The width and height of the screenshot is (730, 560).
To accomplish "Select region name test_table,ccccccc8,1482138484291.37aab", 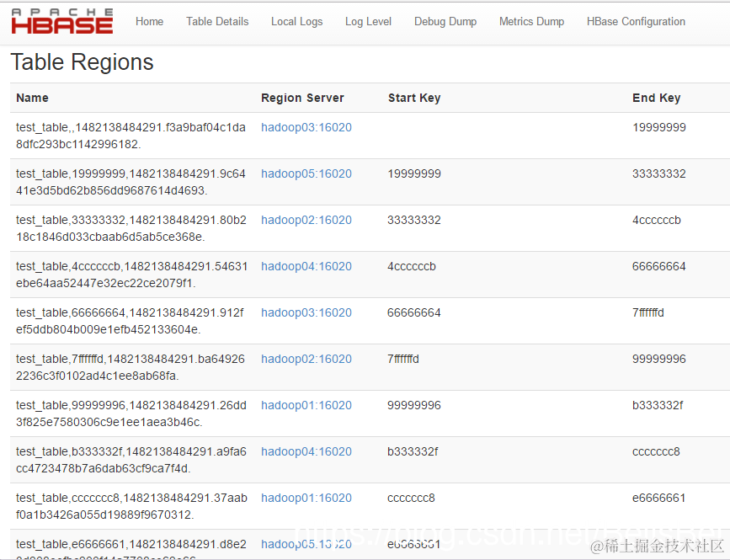I will point(131,506).
